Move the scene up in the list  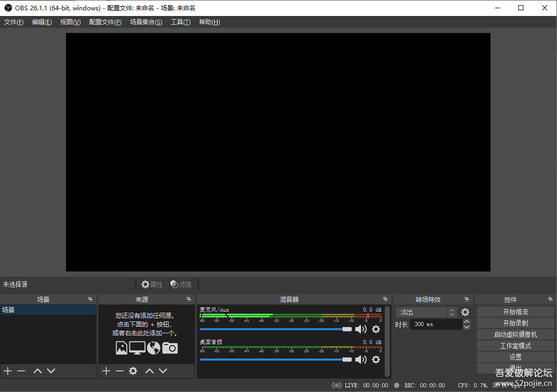pyautogui.click(x=38, y=371)
